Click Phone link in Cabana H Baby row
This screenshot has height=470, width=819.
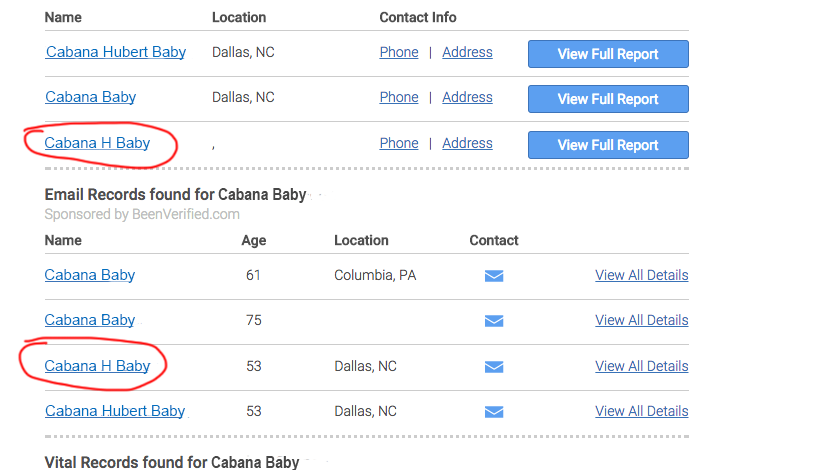tap(399, 143)
